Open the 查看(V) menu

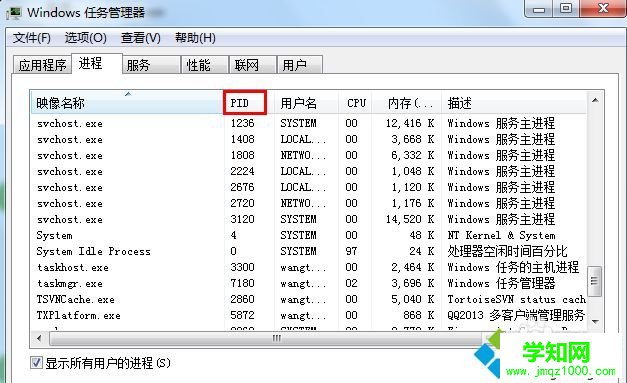coord(140,38)
